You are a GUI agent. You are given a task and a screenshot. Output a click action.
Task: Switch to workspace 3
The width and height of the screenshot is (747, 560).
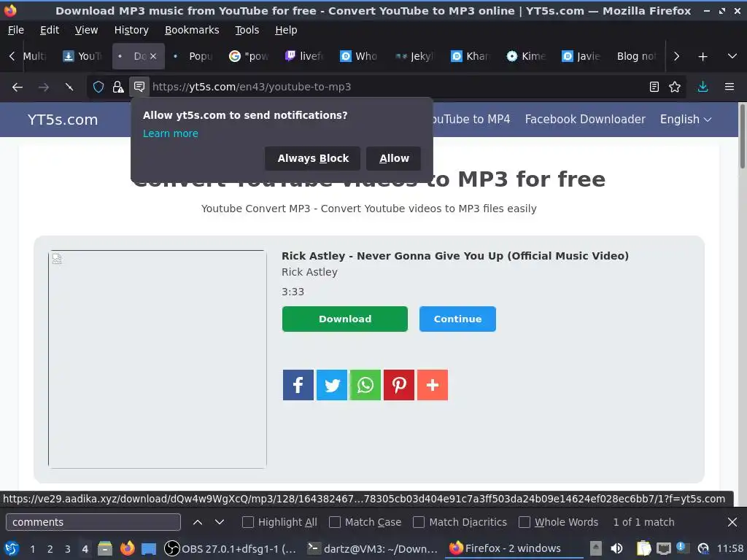[x=68, y=549]
